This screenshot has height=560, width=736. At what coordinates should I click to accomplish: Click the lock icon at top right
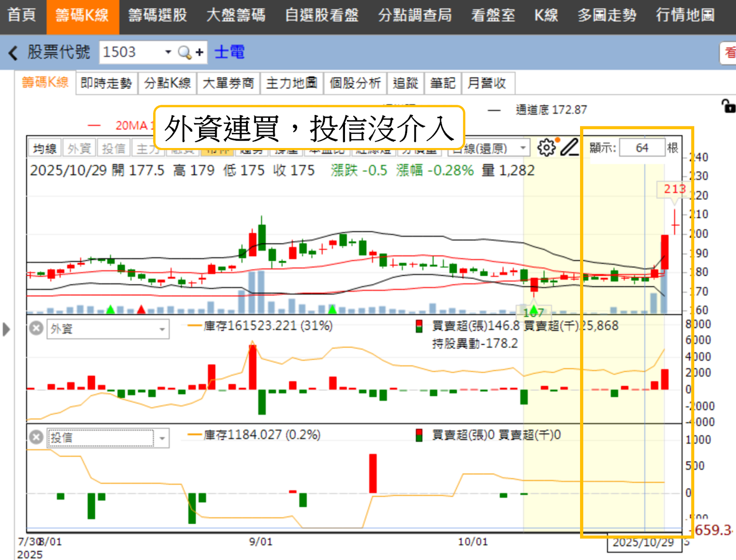click(728, 106)
